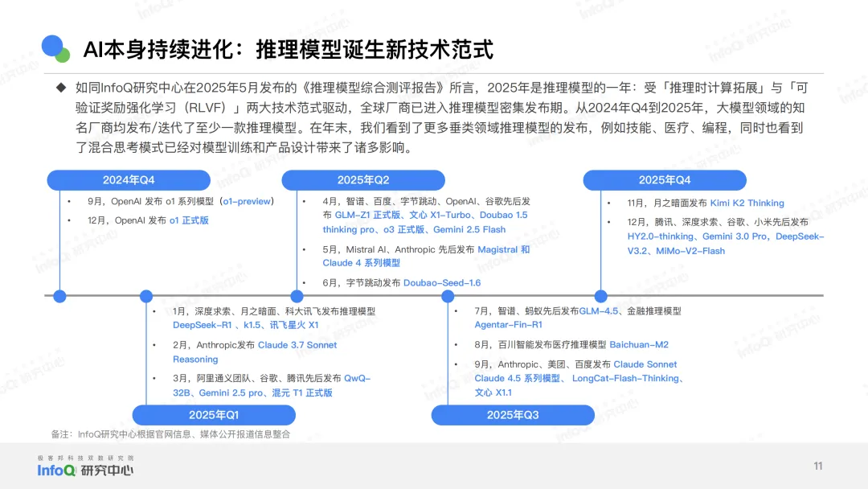Click the Agentar-Fin-R1 text
The width and height of the screenshot is (868, 489).
click(x=508, y=324)
